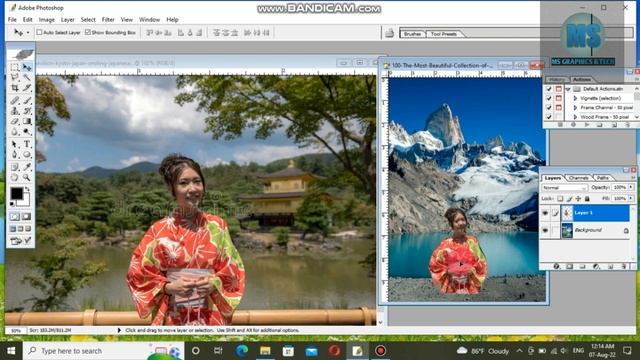Select the Zoom tool
Viewport: 640px width, 360px height.
coord(27,178)
